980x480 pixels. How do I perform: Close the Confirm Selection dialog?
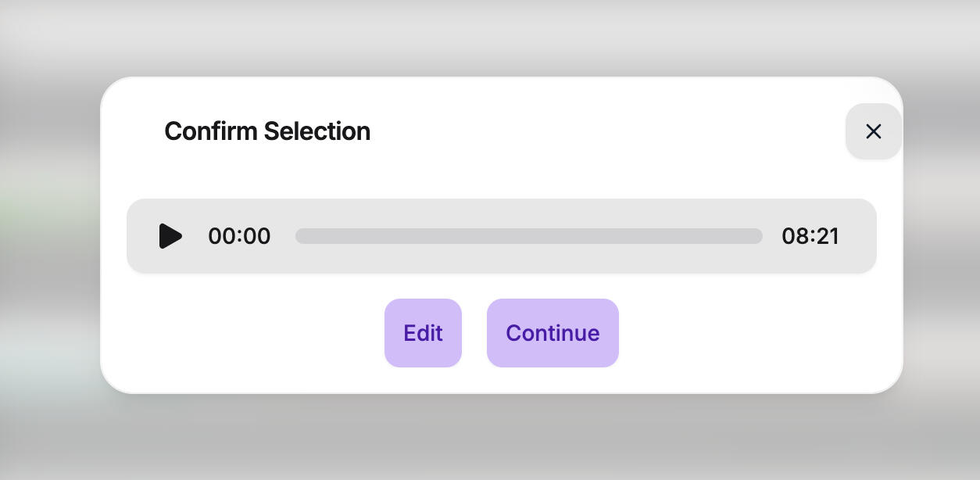(x=874, y=131)
